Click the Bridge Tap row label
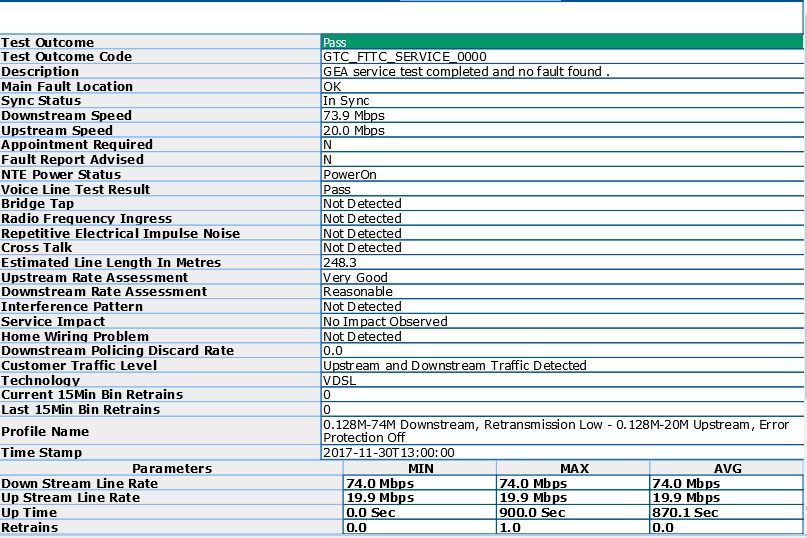This screenshot has width=807, height=538. pos(39,204)
